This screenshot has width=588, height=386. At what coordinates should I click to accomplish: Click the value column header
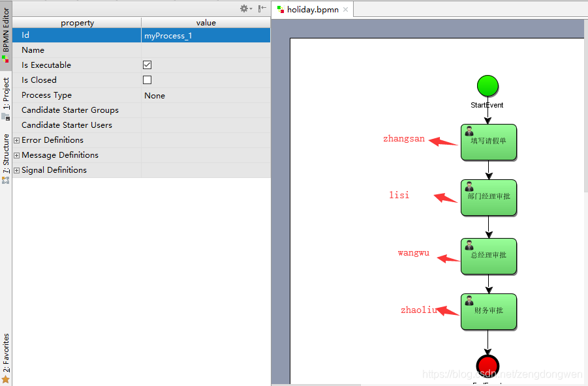[x=206, y=22]
